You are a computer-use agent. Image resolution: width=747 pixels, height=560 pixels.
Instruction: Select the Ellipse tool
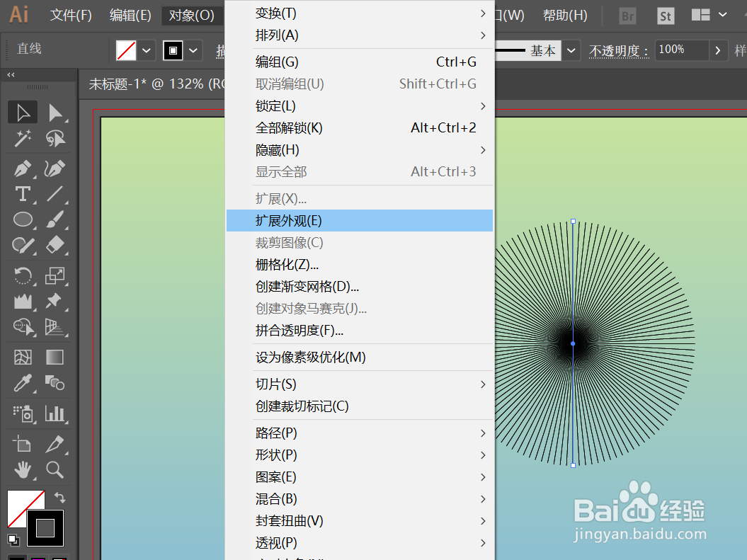(23, 219)
